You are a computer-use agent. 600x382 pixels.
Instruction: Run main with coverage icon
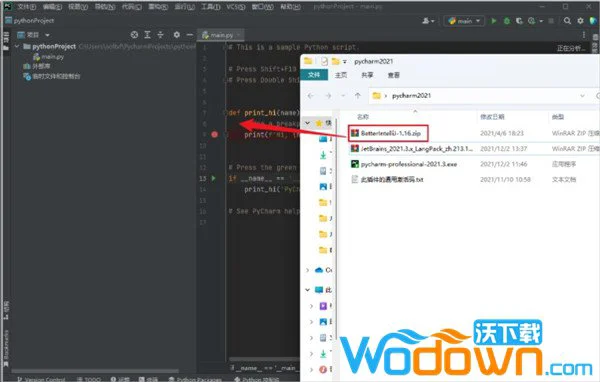point(519,21)
